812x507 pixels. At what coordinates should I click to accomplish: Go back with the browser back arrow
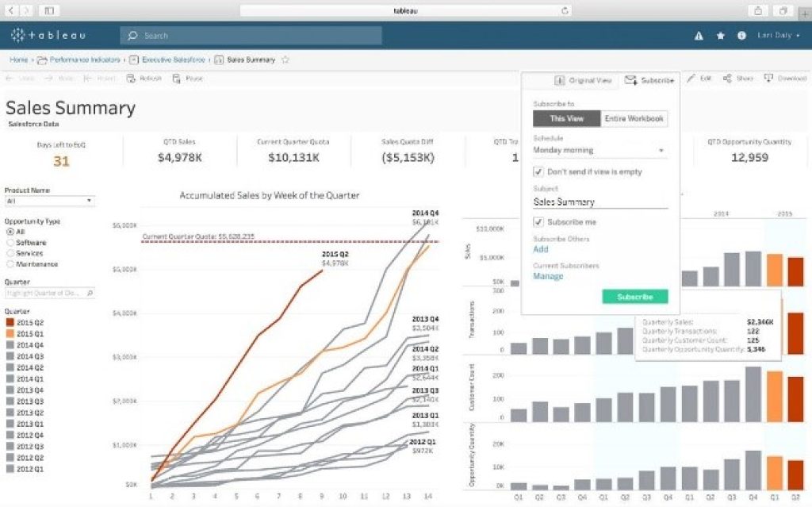pos(11,10)
